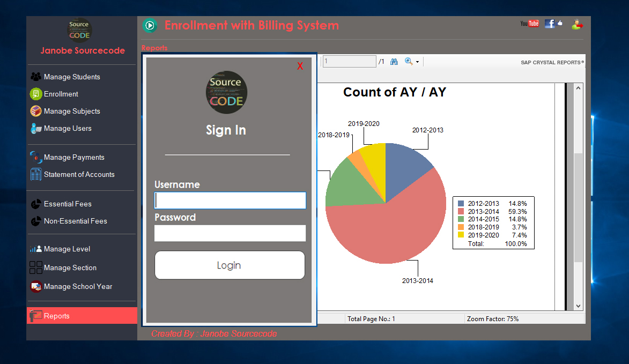Click the magnifier zoom icon
Screen dimensions: 629x364
(x=409, y=62)
